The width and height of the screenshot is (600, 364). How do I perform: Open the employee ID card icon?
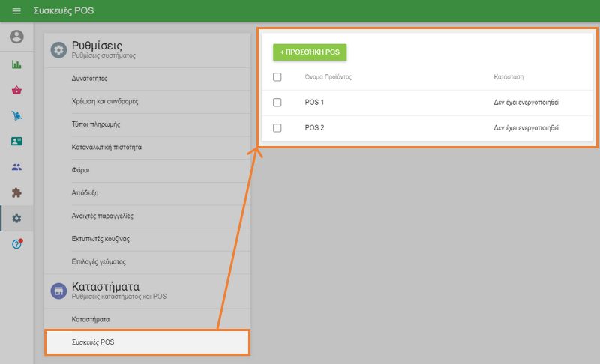pyautogui.click(x=16, y=142)
